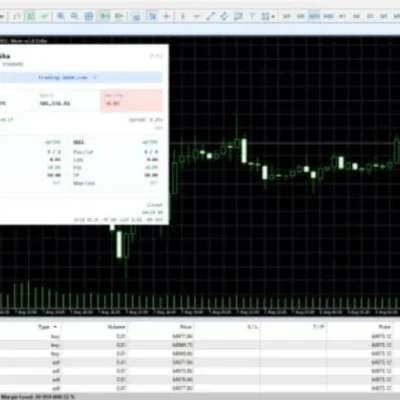Sort by the Type column header arrow
The width and height of the screenshot is (400, 400).
55,327
